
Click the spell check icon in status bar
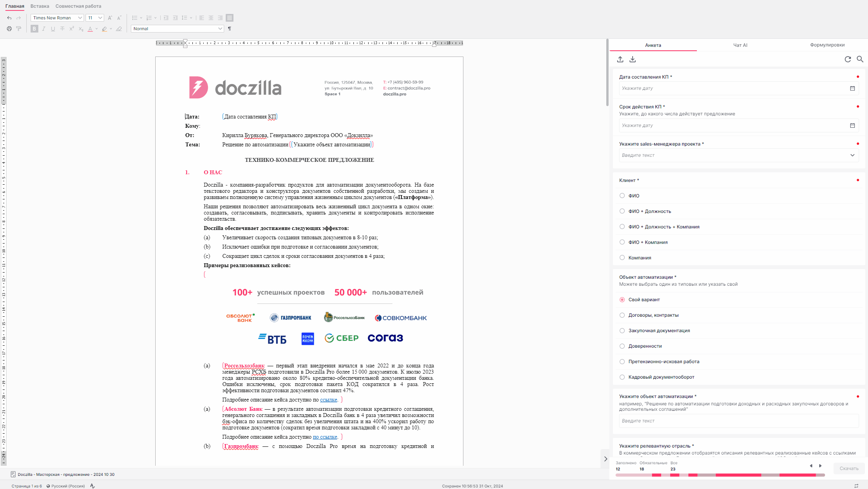93,486
